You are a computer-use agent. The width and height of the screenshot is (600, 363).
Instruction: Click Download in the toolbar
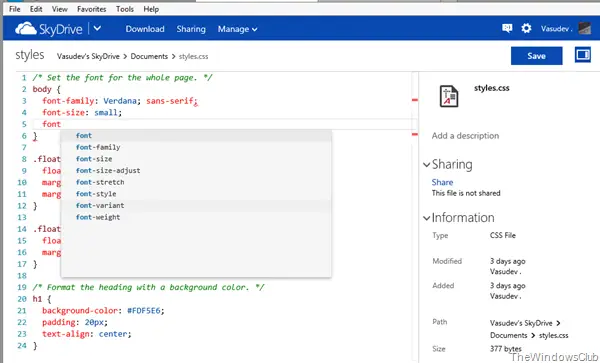tap(145, 29)
